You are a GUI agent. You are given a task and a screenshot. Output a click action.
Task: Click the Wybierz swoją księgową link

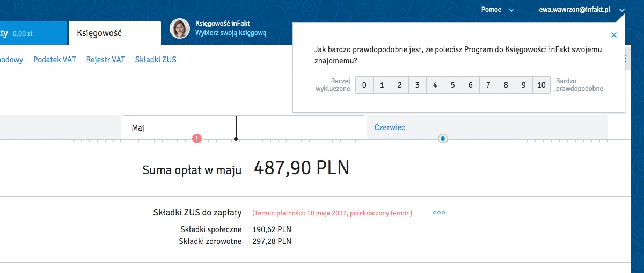click(231, 33)
